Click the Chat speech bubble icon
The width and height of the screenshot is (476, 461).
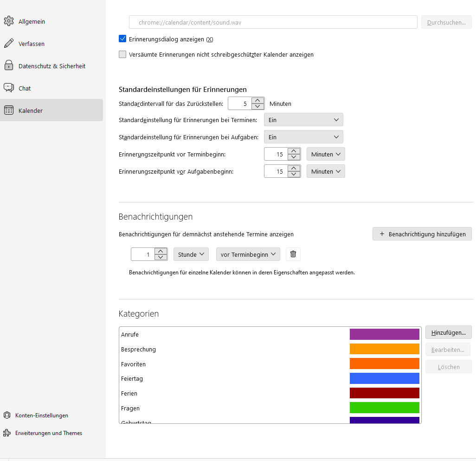coord(9,88)
